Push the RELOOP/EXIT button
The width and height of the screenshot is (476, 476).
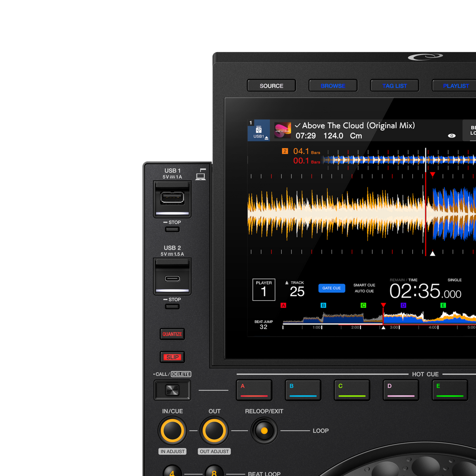pos(264,430)
